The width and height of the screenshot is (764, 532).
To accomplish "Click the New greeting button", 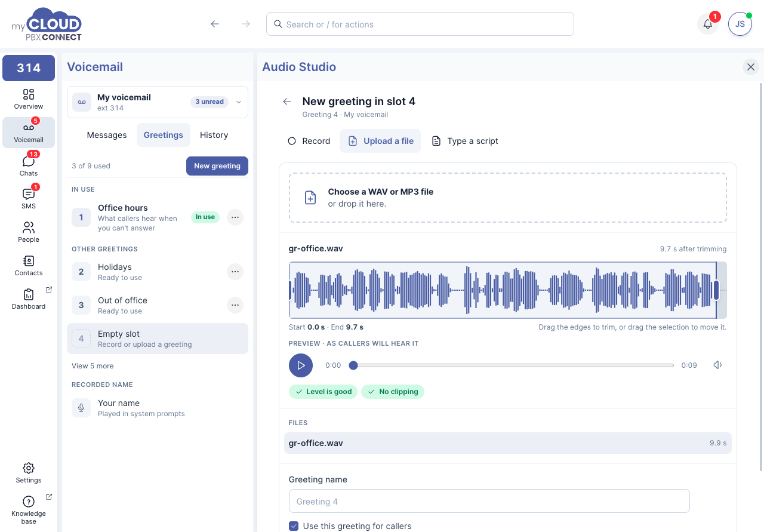I will (x=217, y=166).
